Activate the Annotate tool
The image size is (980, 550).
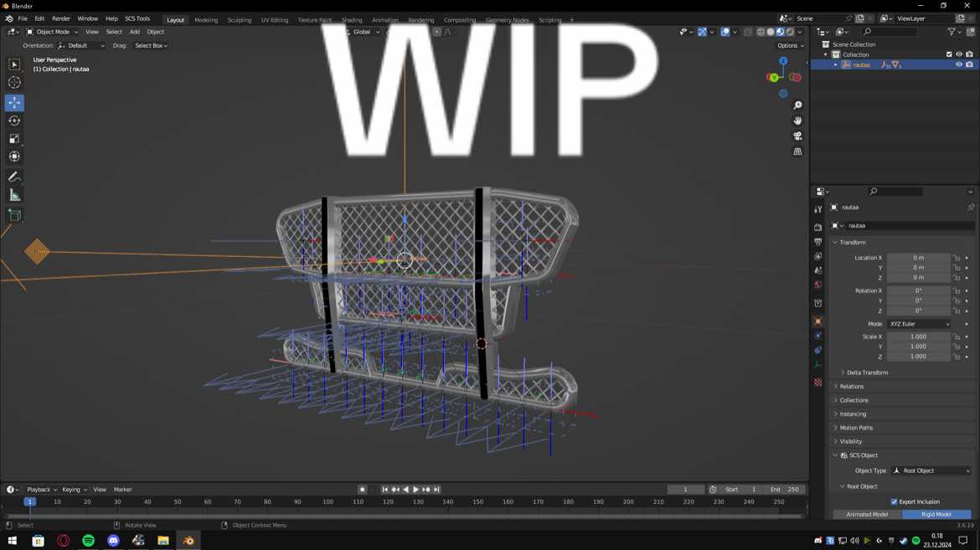[x=14, y=177]
